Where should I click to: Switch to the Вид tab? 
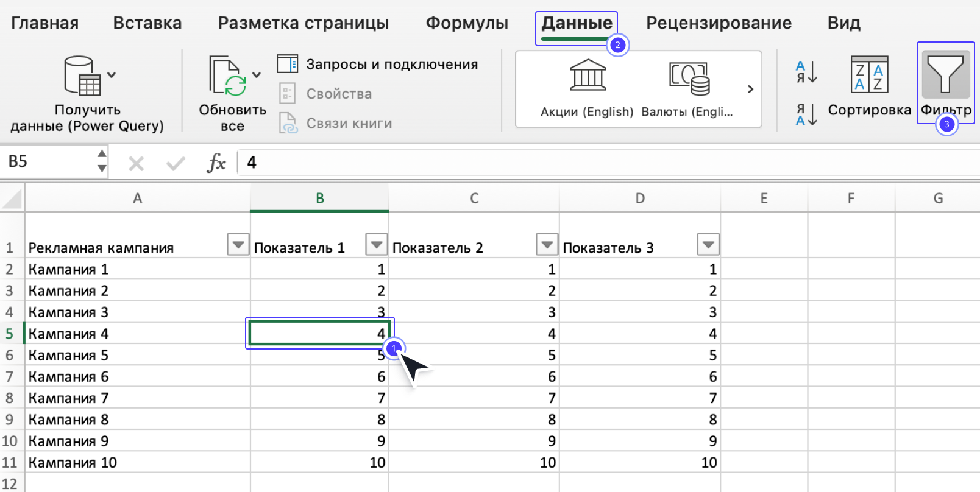[844, 23]
